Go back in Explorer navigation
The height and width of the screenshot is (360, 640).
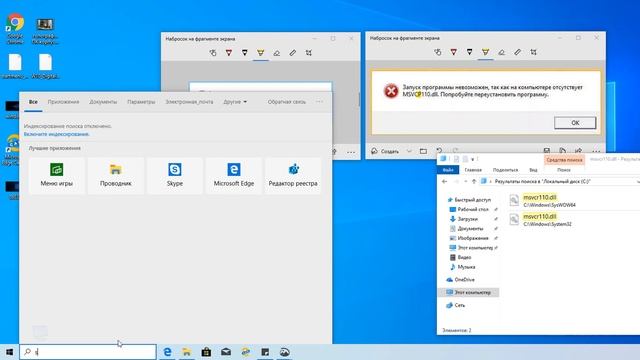(x=444, y=181)
